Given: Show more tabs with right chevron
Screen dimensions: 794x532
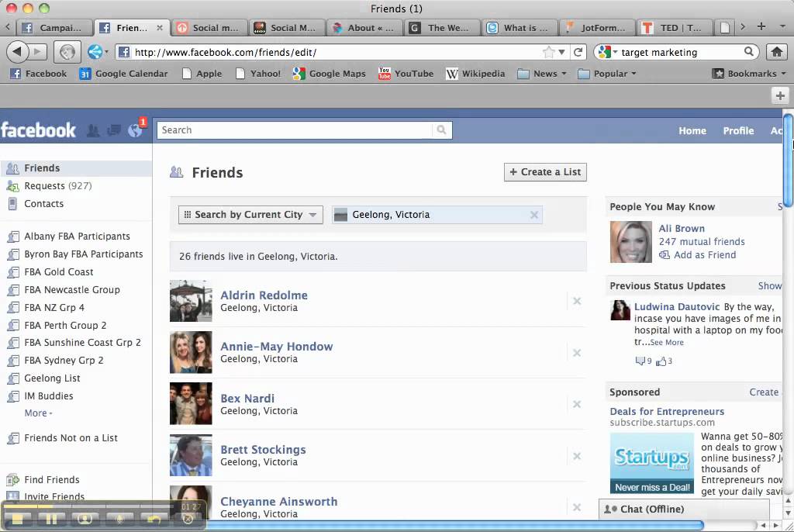Looking at the screenshot, I should [x=742, y=26].
